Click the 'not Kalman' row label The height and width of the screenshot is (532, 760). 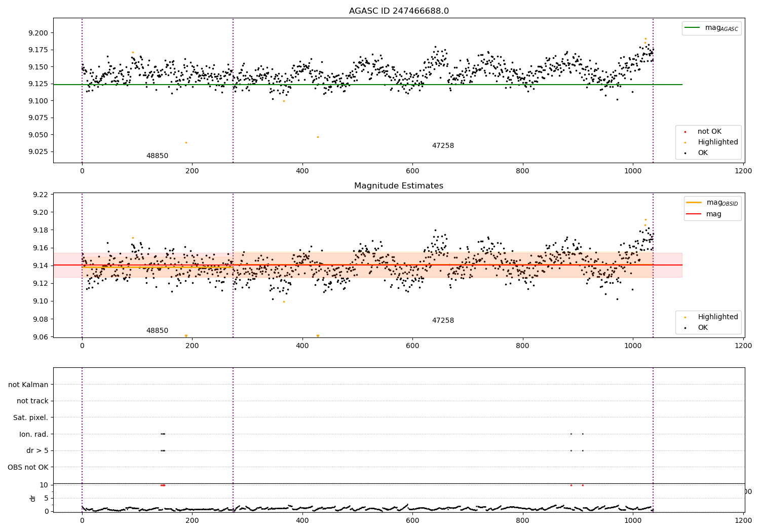pos(28,385)
